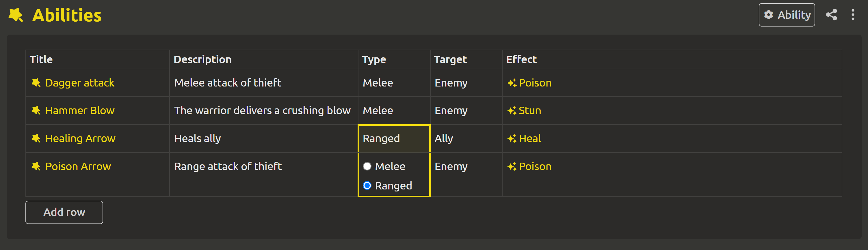The height and width of the screenshot is (250, 868).
Task: Open Melee type cell of Hammer Blow
Action: tap(394, 111)
